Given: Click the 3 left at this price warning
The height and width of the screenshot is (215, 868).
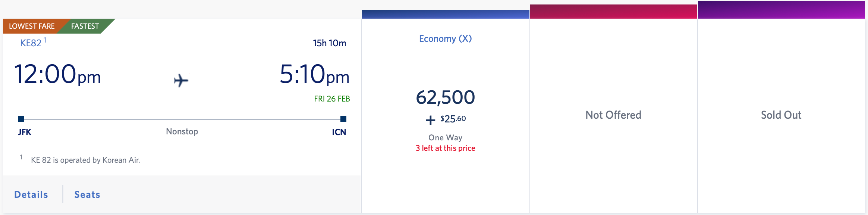Looking at the screenshot, I should point(446,148).
